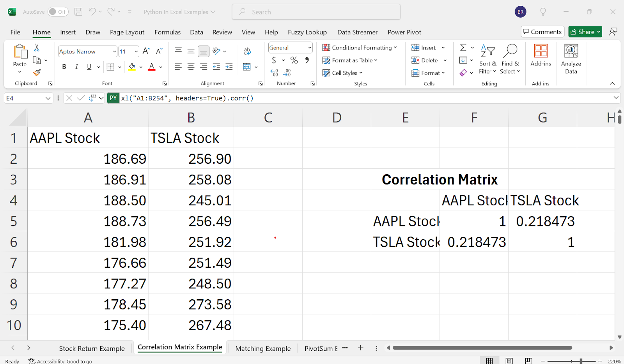The height and width of the screenshot is (364, 624).
Task: Open the Formulas ribbon tab
Action: tap(167, 32)
